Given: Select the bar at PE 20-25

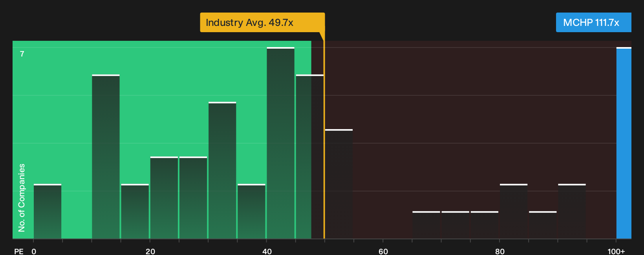Looking at the screenshot, I should coord(164,198).
